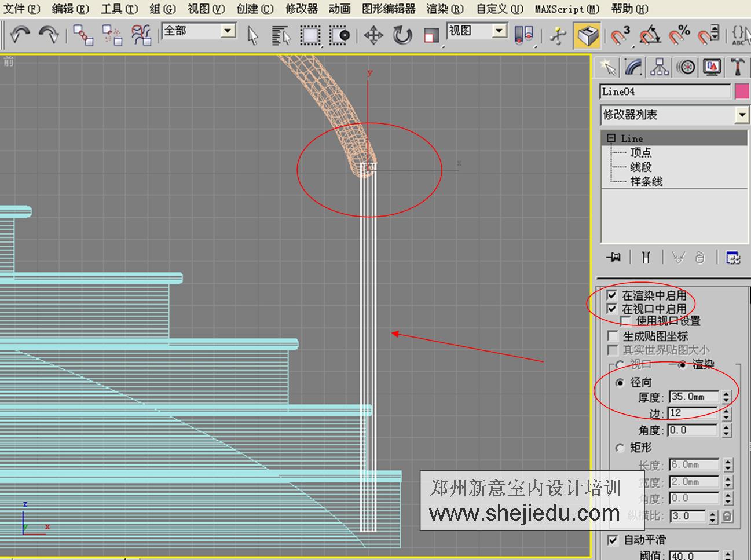Activate the Select and Rotate tool

[x=402, y=35]
